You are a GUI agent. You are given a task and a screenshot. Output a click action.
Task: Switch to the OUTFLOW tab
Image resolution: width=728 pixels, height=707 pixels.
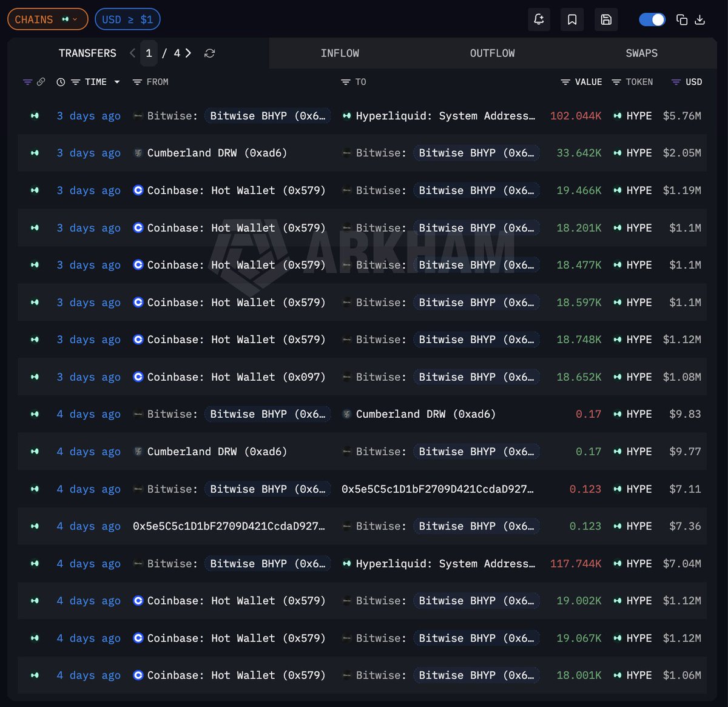[x=492, y=53]
